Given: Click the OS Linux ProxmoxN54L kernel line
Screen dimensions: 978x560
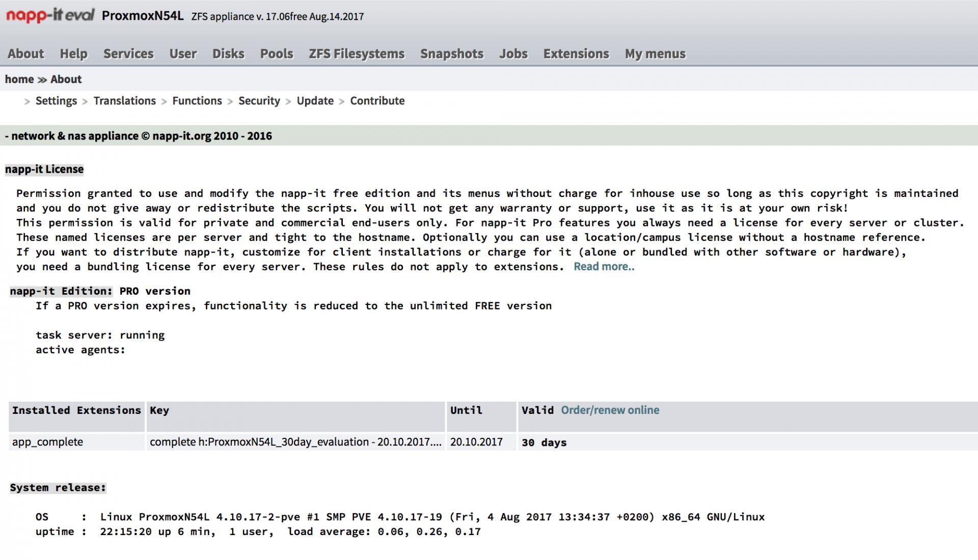Looking at the screenshot, I should [400, 517].
